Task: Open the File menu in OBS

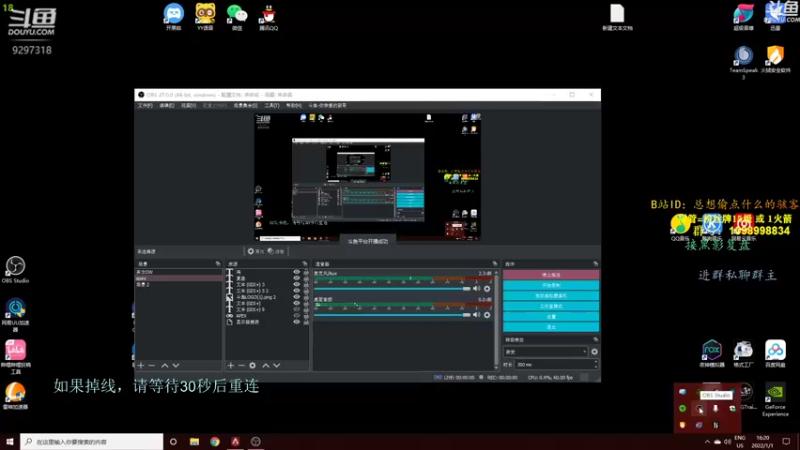Action: pyautogui.click(x=145, y=106)
